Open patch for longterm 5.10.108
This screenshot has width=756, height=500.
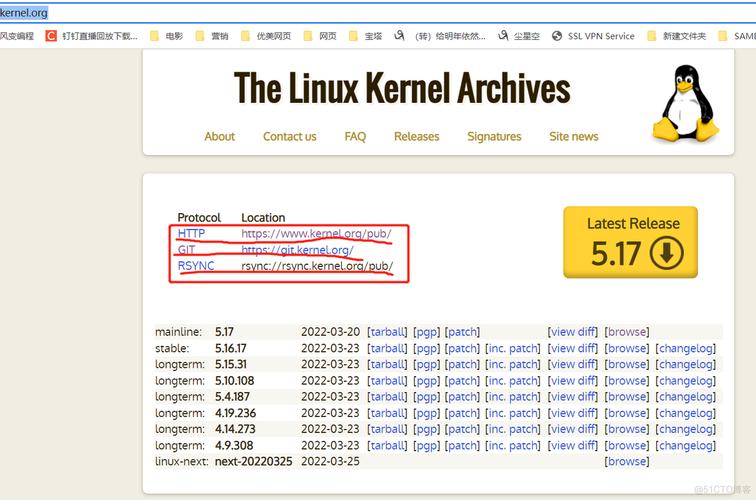pyautogui.click(x=462, y=380)
